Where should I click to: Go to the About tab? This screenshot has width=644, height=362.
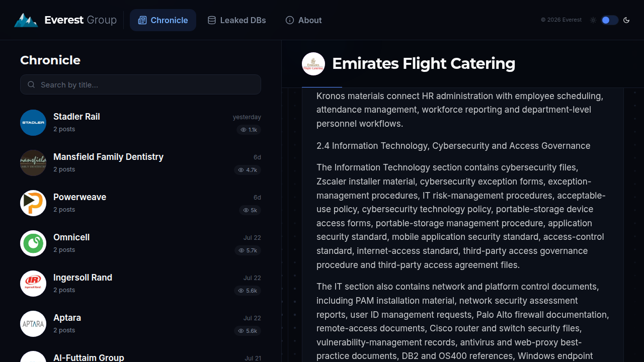pyautogui.click(x=303, y=20)
